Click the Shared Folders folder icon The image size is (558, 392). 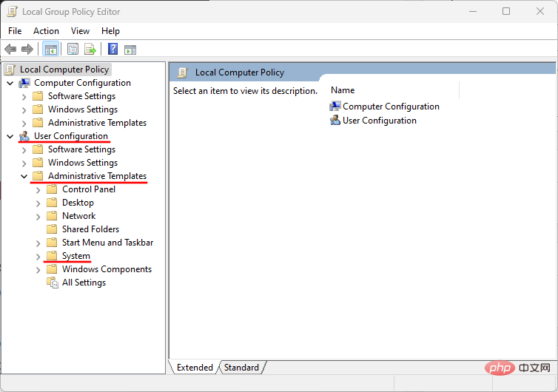coord(52,229)
